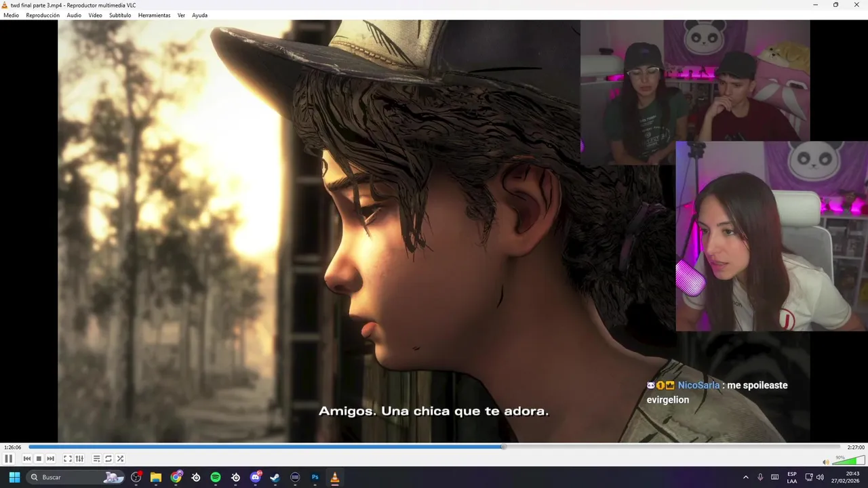Open Discord from the taskbar
This screenshot has height=488, width=868.
coord(256,477)
